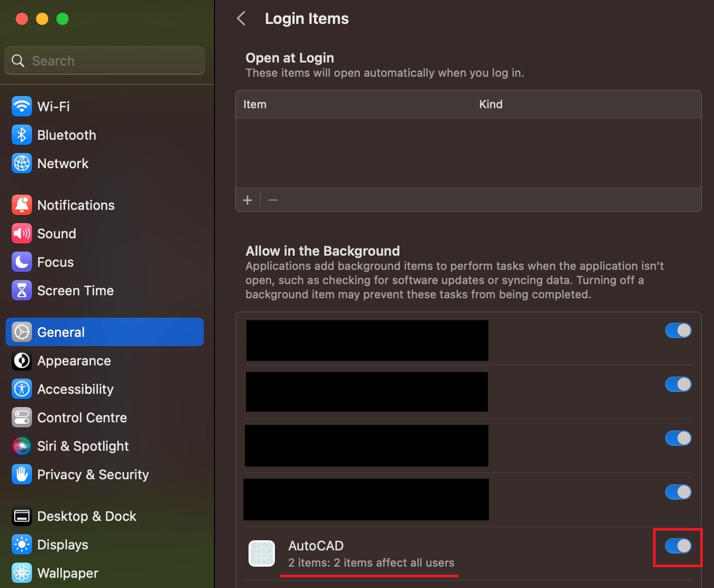Select Sound settings in the sidebar
714x588 pixels.
tap(56, 233)
